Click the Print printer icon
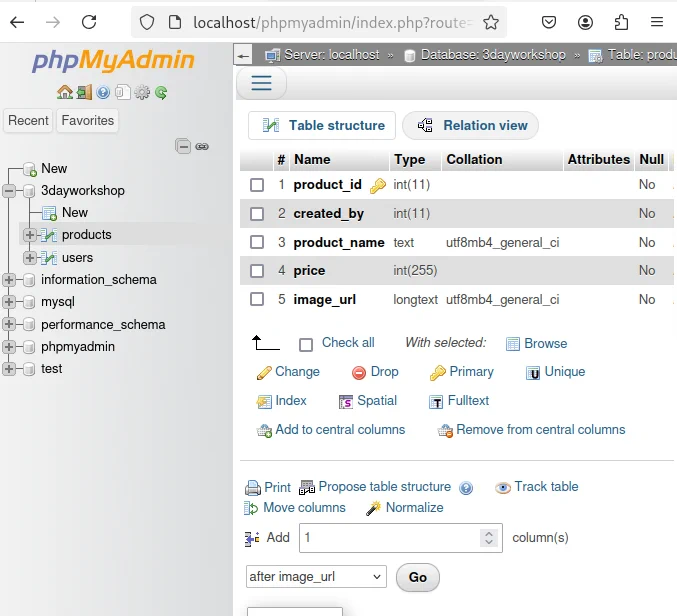The height and width of the screenshot is (616, 677). point(253,488)
